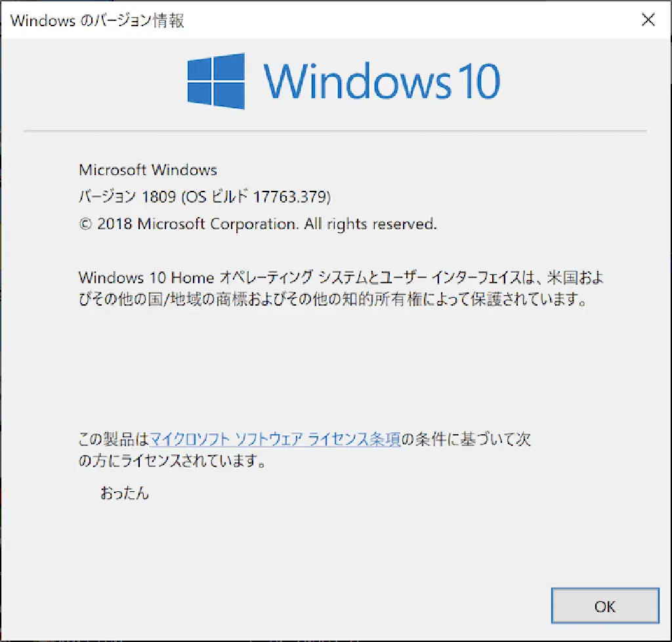
Task: Open the マイクロソフト ソフトウェア ライセンス条項 link
Action: (x=275, y=439)
